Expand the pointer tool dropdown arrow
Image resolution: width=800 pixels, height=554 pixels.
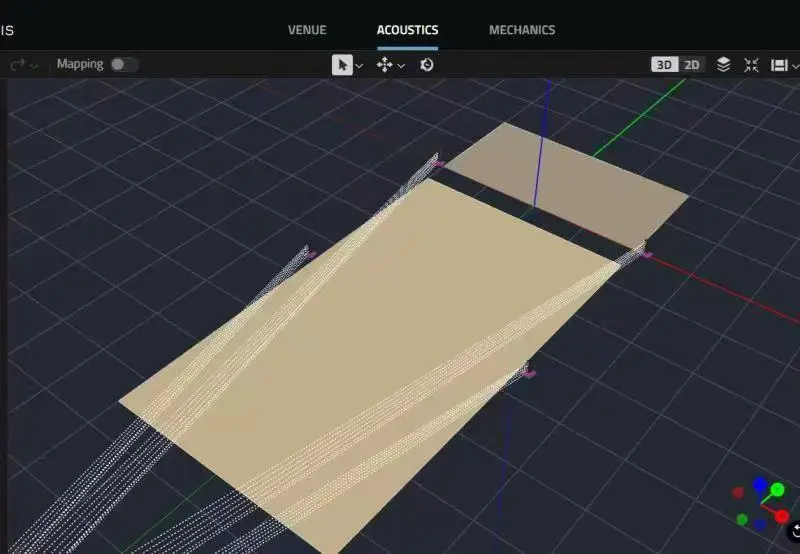pyautogui.click(x=359, y=66)
